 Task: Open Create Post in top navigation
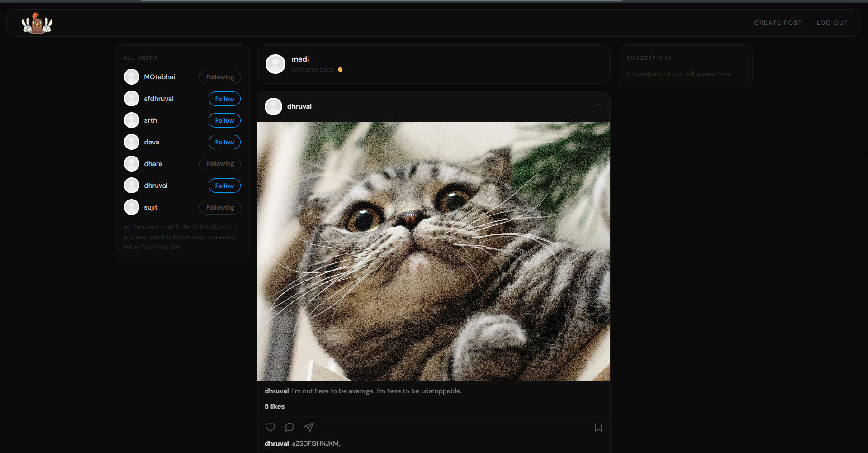coord(778,23)
